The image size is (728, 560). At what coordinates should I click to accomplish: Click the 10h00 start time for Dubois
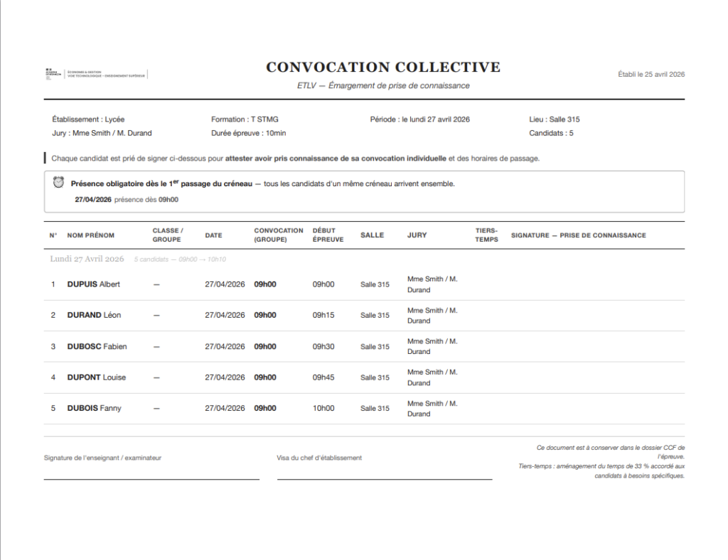point(323,409)
